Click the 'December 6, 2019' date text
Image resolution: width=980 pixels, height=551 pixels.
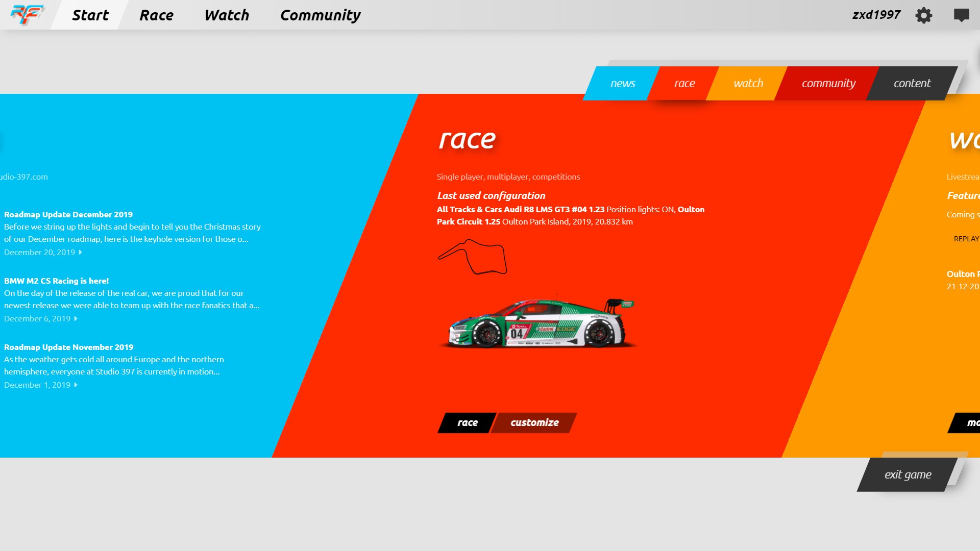tap(37, 318)
